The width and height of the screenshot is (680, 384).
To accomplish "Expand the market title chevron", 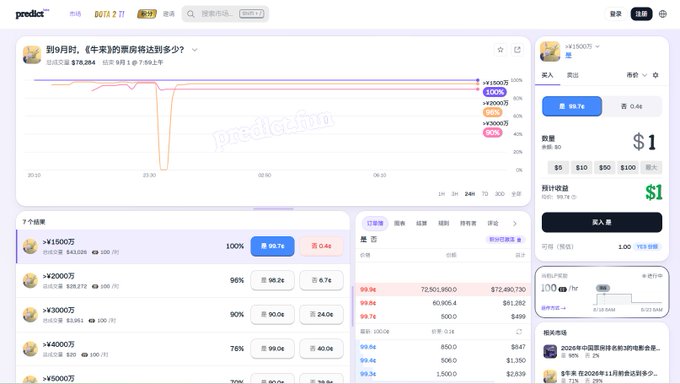I will point(195,50).
